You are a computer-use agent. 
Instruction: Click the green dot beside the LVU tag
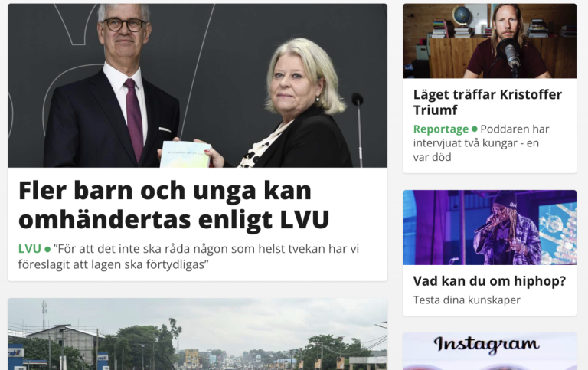tap(47, 249)
